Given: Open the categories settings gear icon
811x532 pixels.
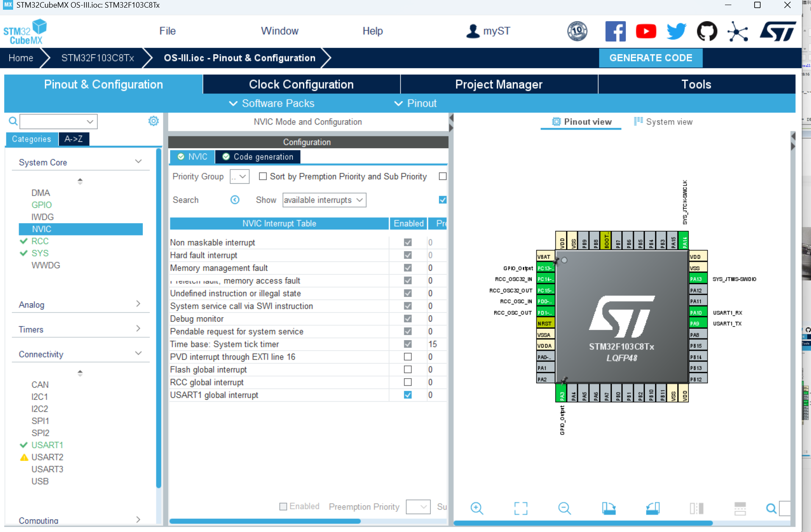Looking at the screenshot, I should click(153, 121).
